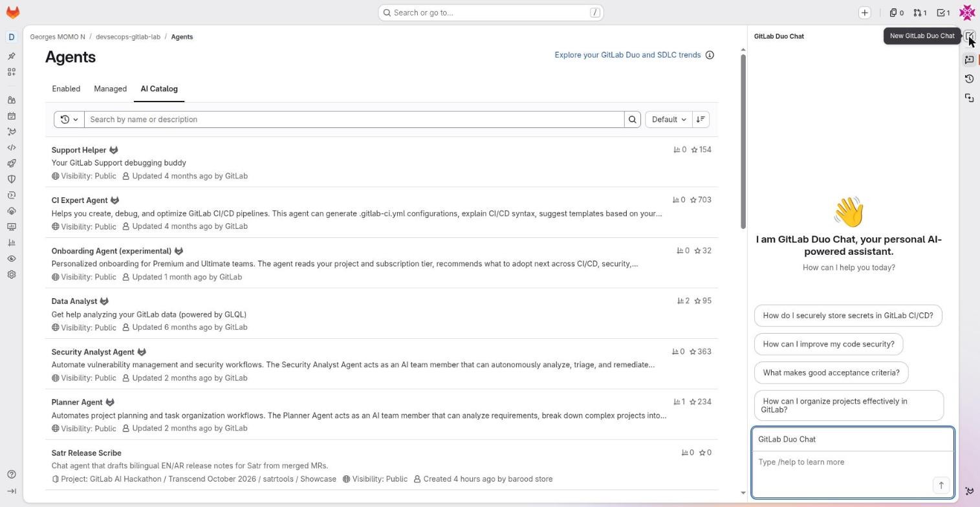Open GitLab Duo chat history icon

coord(969,79)
